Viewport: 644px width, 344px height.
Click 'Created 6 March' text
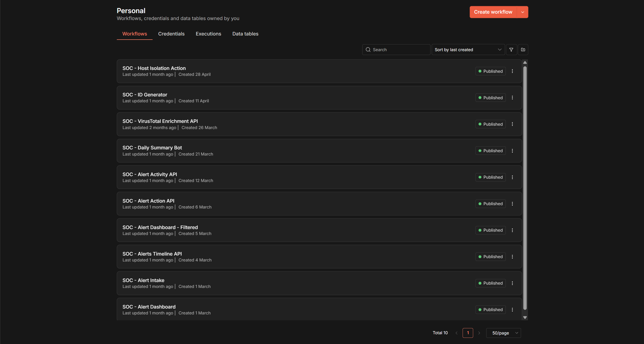pos(195,207)
